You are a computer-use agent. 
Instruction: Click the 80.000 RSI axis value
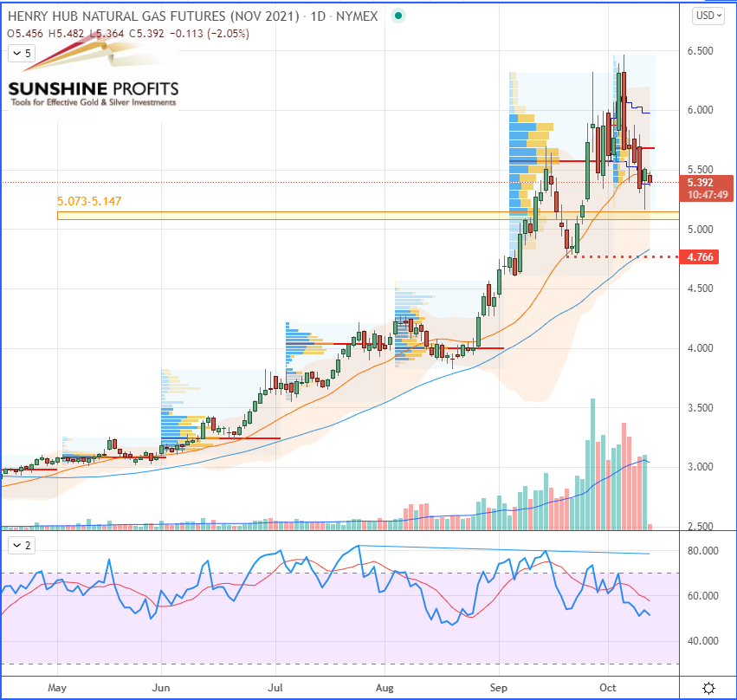tap(702, 550)
